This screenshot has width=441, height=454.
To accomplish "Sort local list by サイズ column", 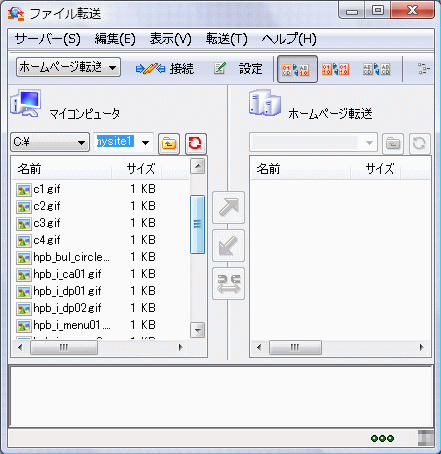I will (137, 169).
